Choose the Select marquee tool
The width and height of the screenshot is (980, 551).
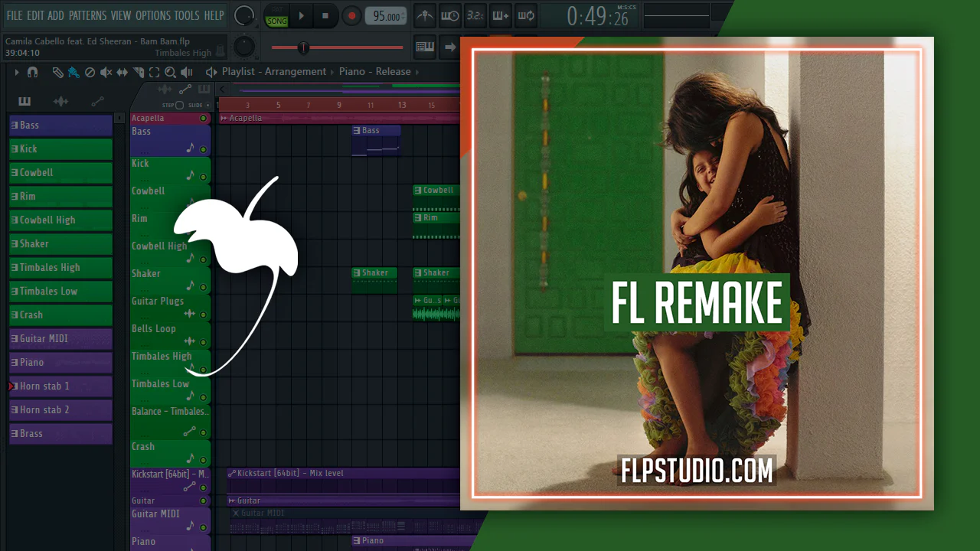pyautogui.click(x=154, y=72)
